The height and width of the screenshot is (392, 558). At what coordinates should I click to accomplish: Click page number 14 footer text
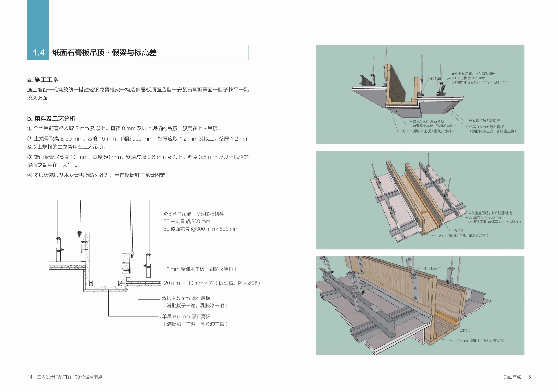[30, 377]
